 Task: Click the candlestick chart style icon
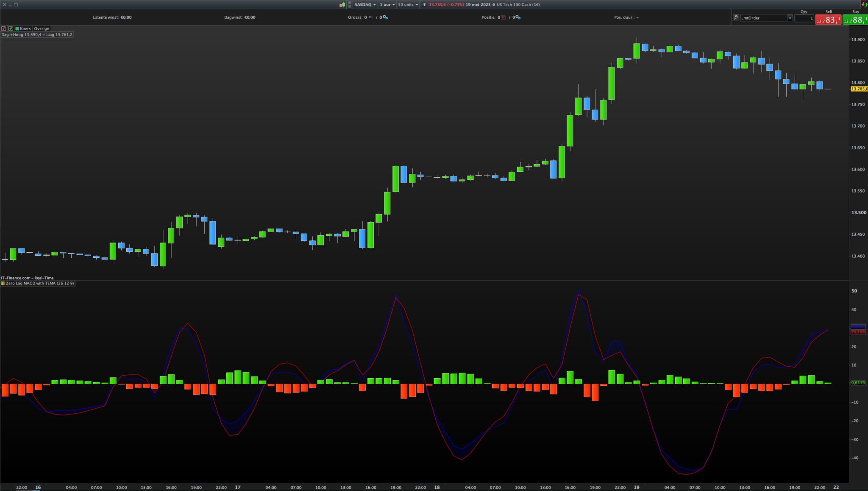(342, 5)
